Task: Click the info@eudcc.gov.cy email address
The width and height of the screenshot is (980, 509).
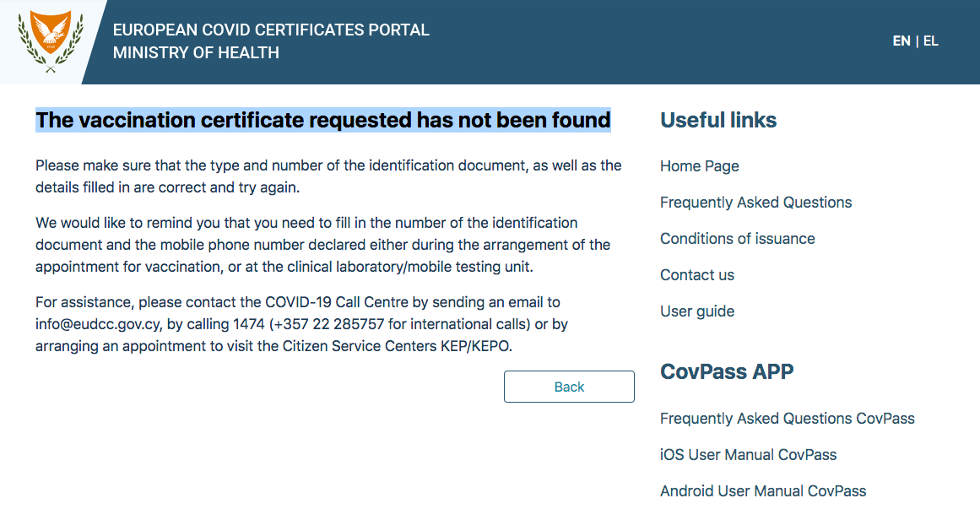Action: 98,324
